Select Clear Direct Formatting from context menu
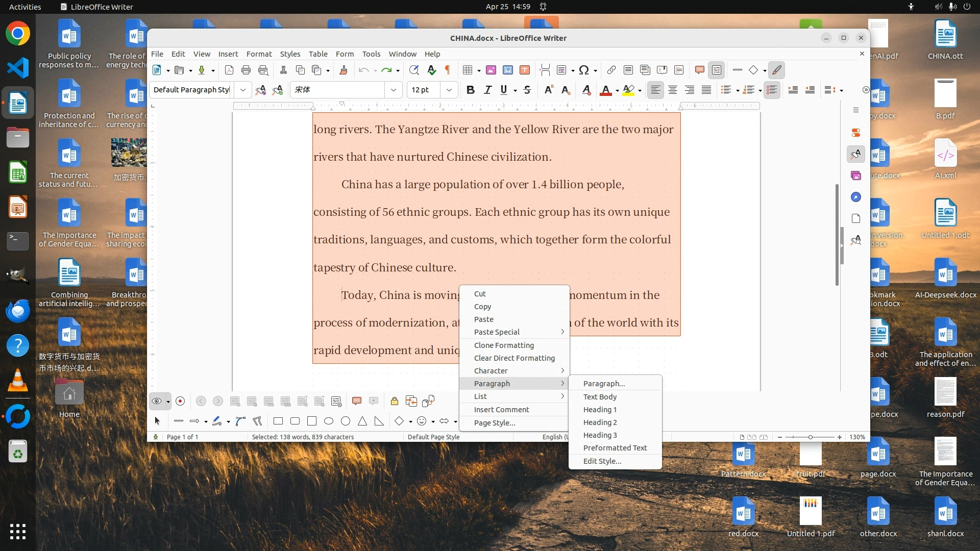Viewport: 980px width, 551px height. pos(514,358)
